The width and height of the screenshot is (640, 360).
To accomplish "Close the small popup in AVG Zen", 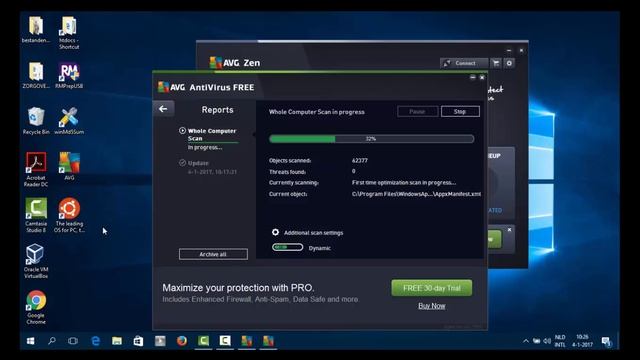I will point(509,230).
